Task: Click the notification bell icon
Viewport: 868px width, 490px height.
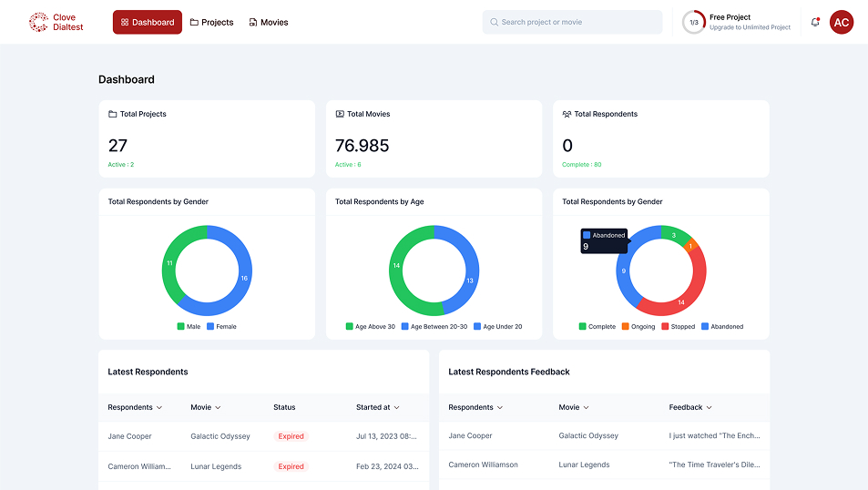Action: (x=815, y=22)
